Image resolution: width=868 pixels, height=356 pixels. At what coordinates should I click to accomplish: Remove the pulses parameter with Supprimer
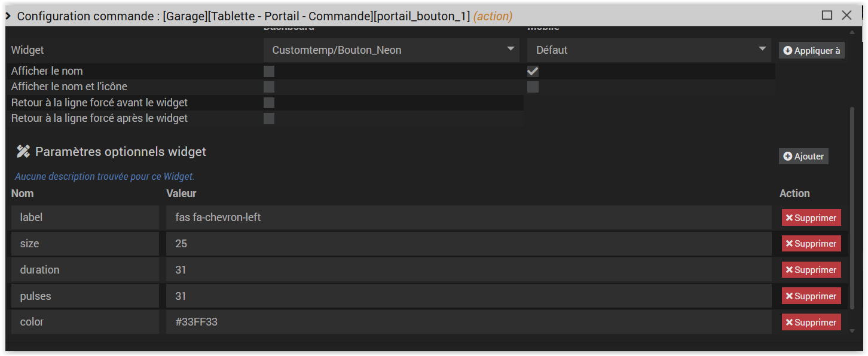[811, 296]
